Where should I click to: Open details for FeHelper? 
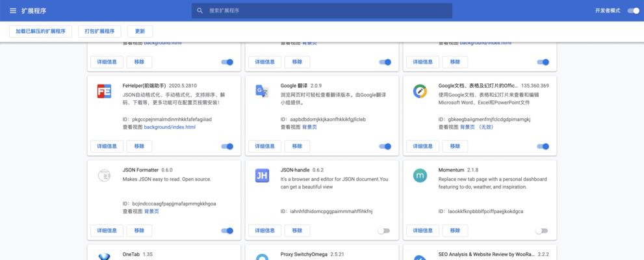[107, 146]
